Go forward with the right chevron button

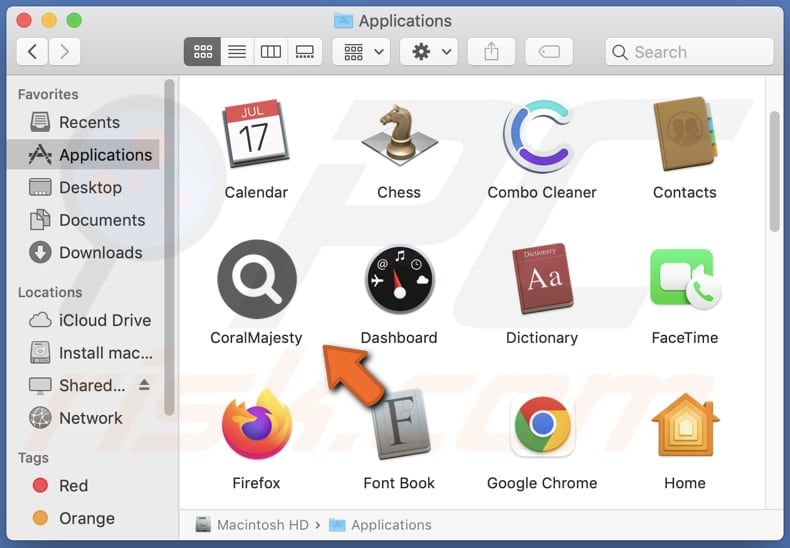pyautogui.click(x=64, y=51)
